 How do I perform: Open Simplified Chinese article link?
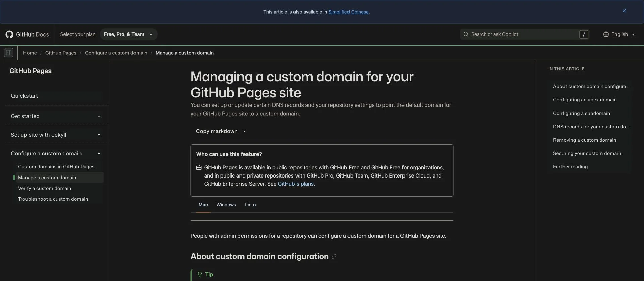[348, 12]
